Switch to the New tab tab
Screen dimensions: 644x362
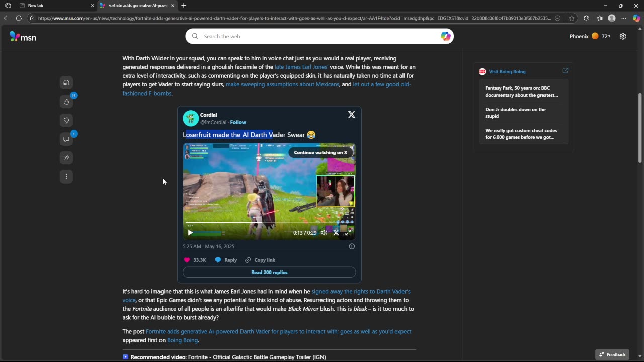pyautogui.click(x=55, y=5)
